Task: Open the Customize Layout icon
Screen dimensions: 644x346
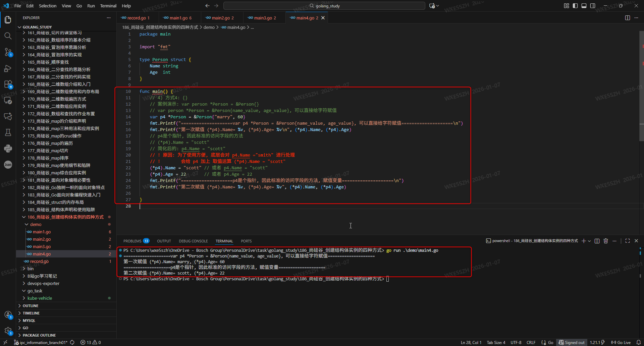Action: (567, 6)
